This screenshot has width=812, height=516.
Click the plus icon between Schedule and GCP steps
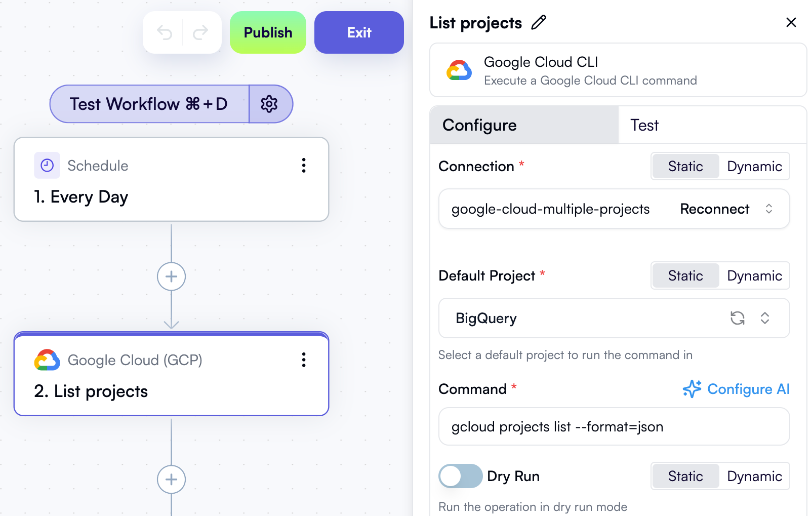pos(172,276)
